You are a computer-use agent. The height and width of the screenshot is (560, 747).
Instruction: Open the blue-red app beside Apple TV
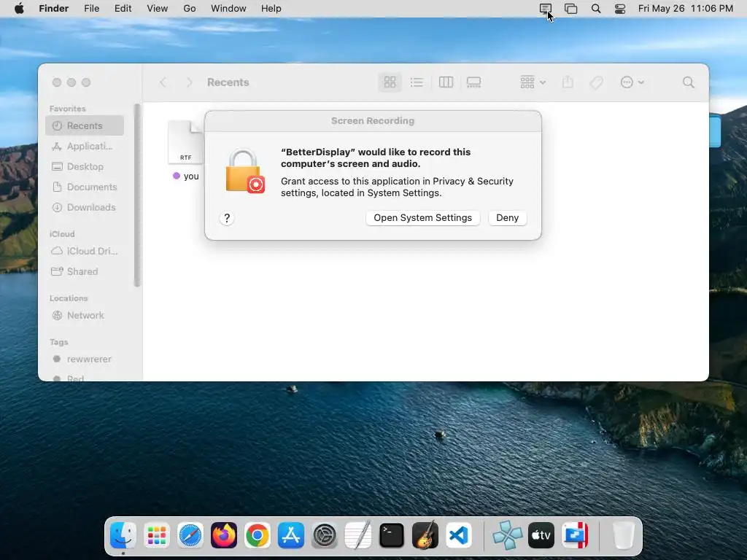coord(575,535)
